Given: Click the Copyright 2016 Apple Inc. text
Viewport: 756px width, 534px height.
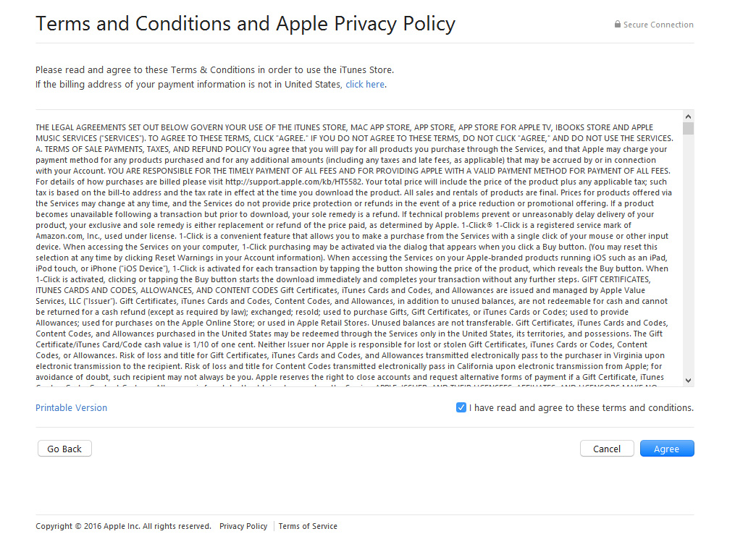Looking at the screenshot, I should coord(123,526).
